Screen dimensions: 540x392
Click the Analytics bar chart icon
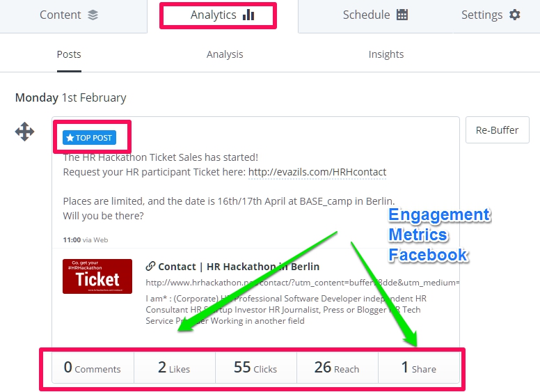click(248, 15)
